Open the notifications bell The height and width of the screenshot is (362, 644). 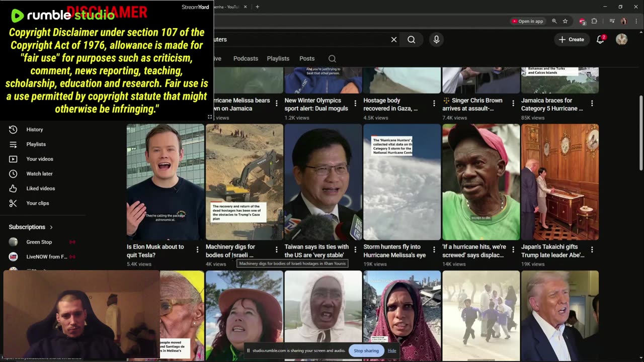[x=600, y=40]
